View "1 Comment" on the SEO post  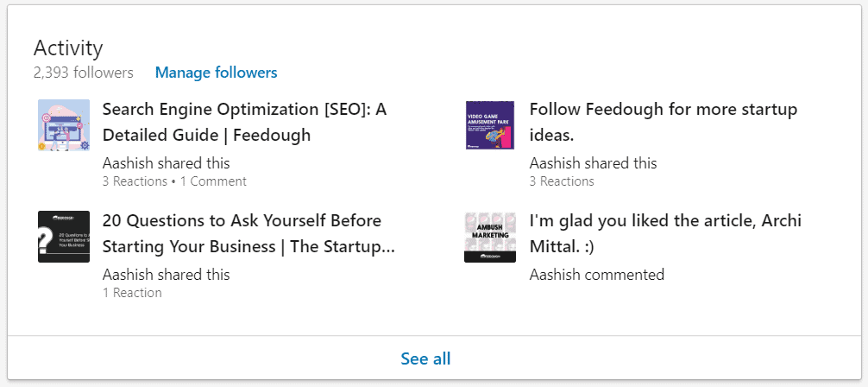pyautogui.click(x=213, y=181)
